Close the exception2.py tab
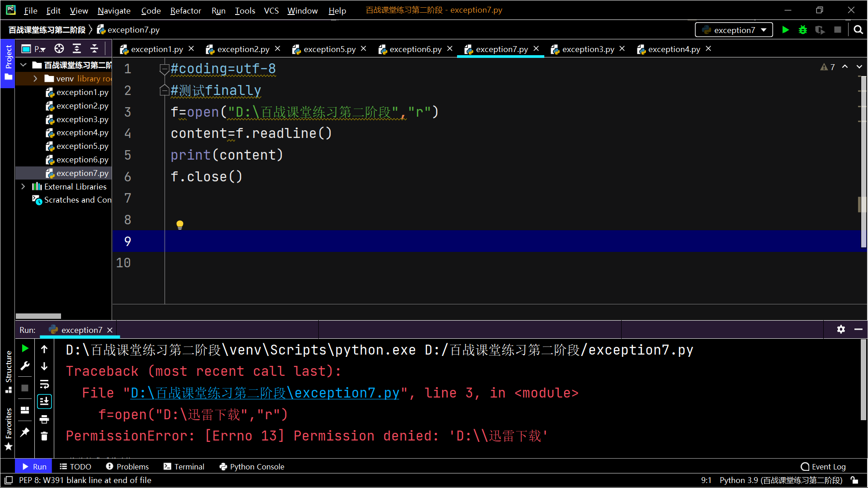The height and width of the screenshot is (488, 868). pyautogui.click(x=278, y=48)
